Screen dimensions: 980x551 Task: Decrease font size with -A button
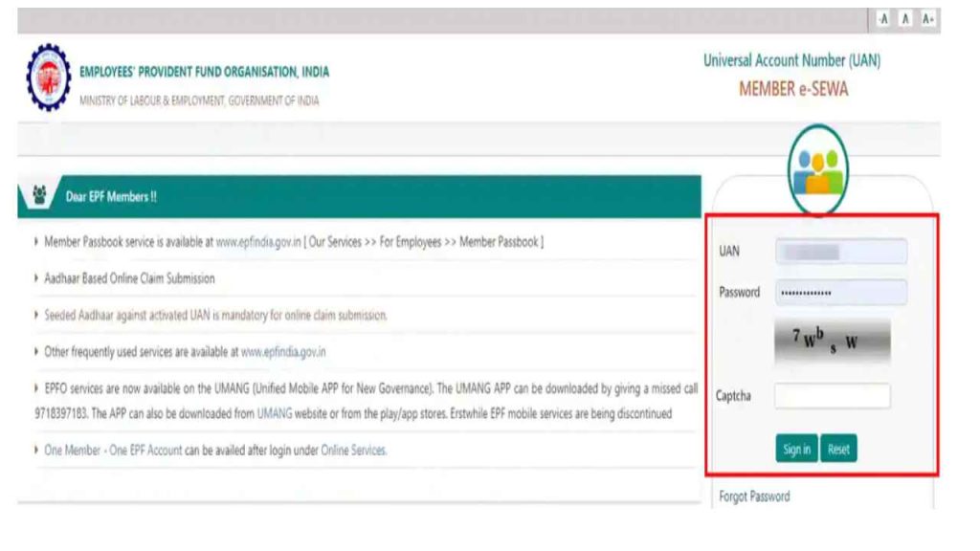point(882,19)
